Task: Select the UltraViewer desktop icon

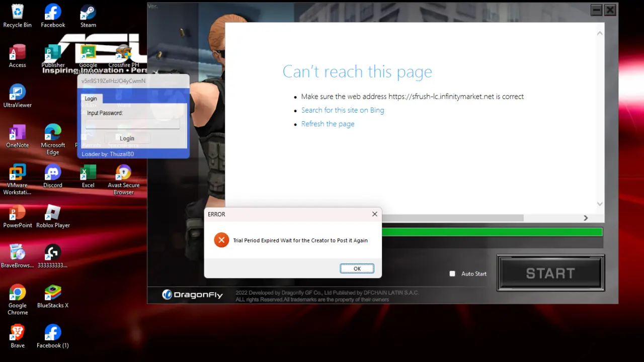Action: [17, 97]
